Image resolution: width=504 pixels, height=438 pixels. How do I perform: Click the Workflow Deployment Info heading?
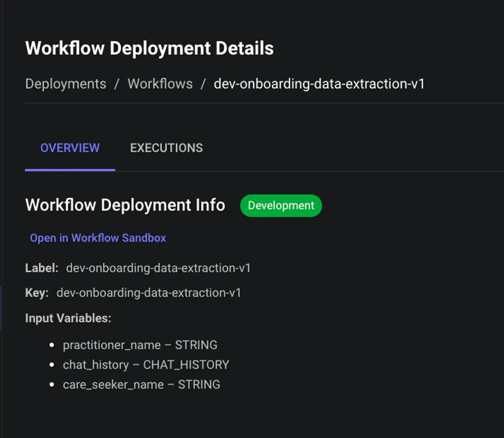click(x=125, y=205)
